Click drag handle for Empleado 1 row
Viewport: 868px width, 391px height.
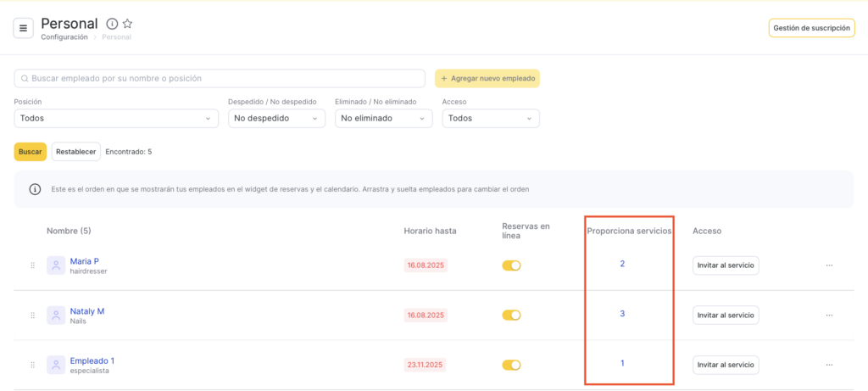[x=32, y=365]
